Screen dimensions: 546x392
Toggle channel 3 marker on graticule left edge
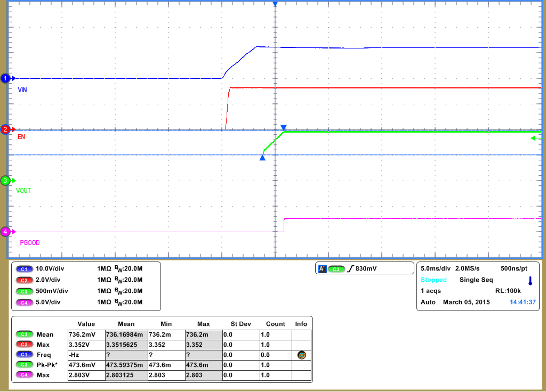(x=5, y=180)
